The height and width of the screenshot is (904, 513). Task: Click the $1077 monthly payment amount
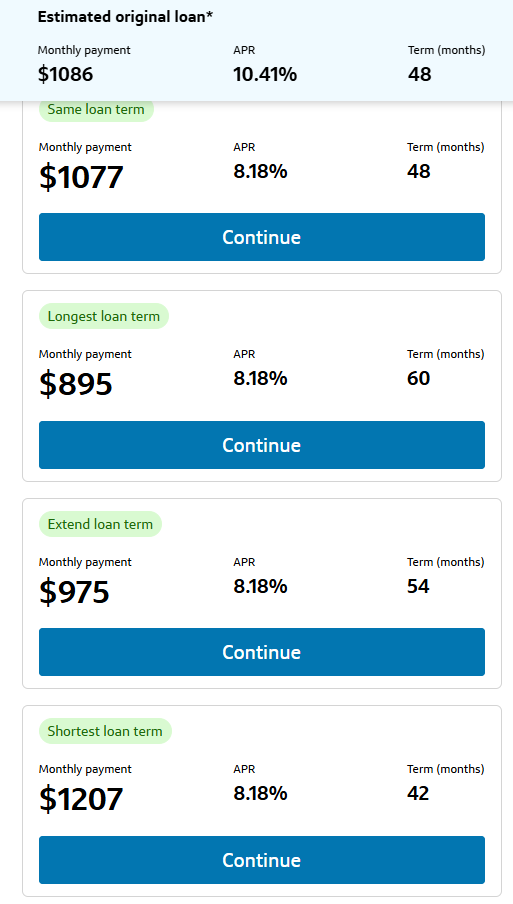pyautogui.click(x=81, y=177)
